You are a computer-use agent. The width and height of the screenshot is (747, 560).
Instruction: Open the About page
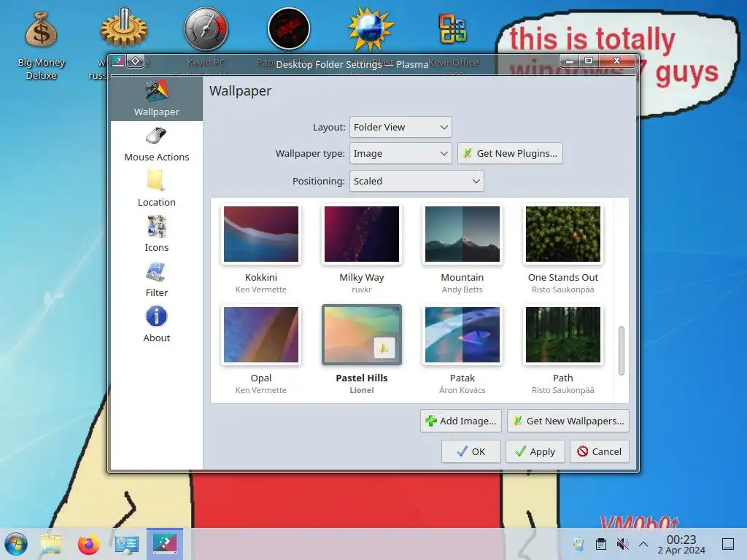pos(157,324)
